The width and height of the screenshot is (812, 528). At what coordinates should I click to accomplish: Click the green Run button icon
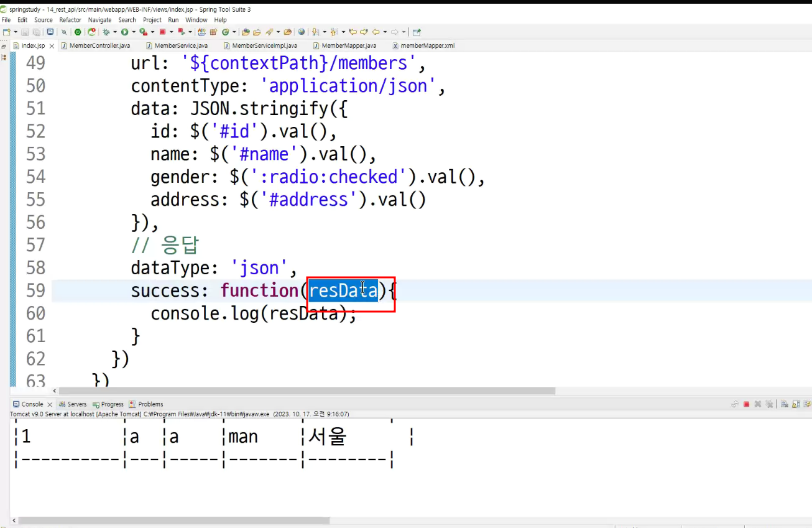[x=124, y=32]
